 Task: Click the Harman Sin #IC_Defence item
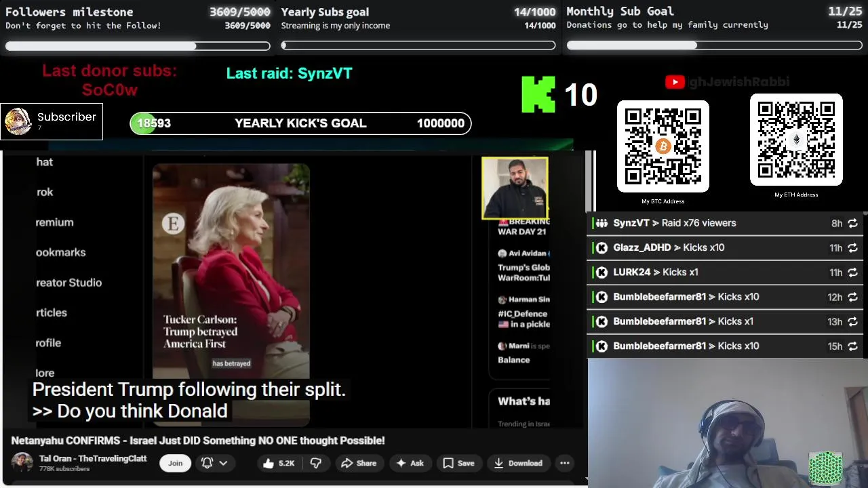523,312
